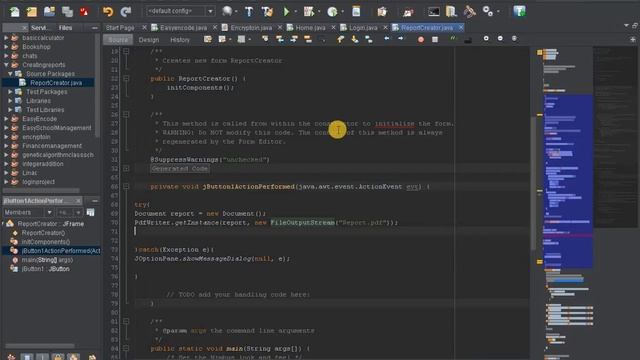640x360 pixels.
Task: Expand the Bookshop project node
Action: click(x=6, y=47)
